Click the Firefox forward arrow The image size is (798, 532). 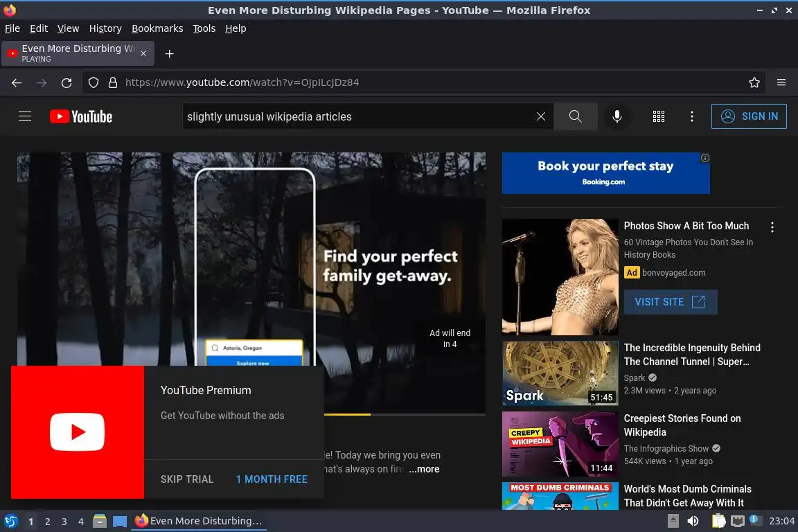42,82
